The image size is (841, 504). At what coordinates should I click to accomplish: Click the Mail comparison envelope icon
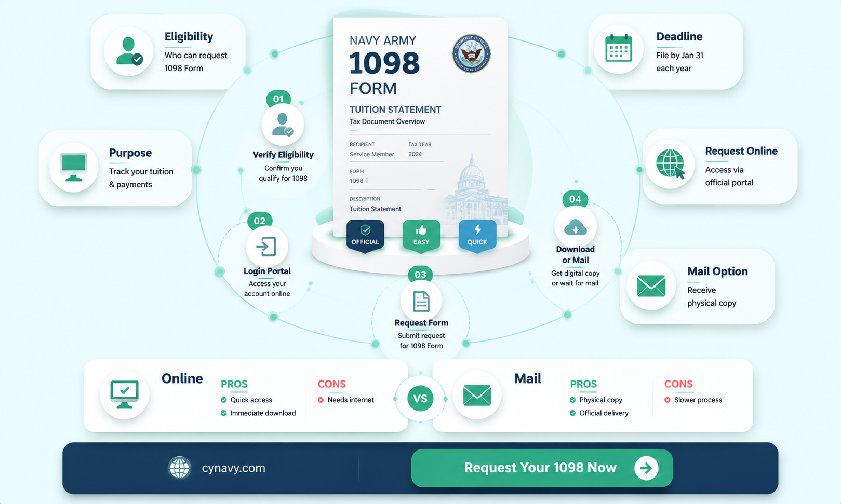pyautogui.click(x=477, y=396)
